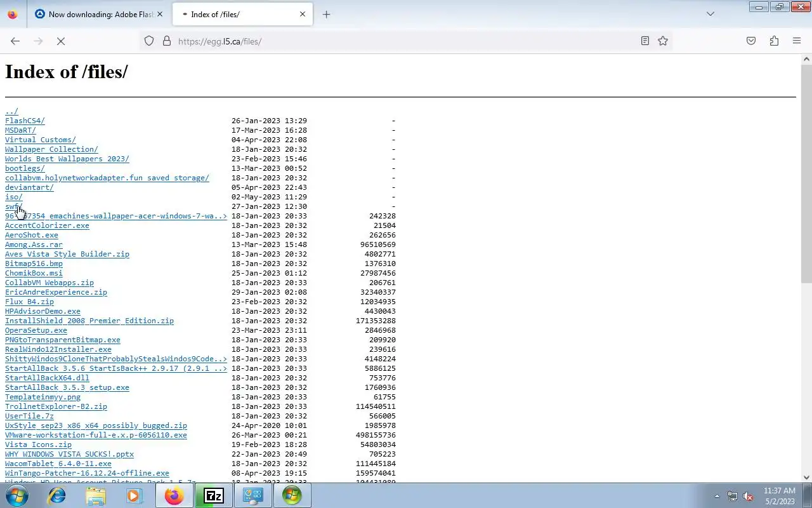Open network tray icon
This screenshot has width=812, height=508.
click(733, 496)
